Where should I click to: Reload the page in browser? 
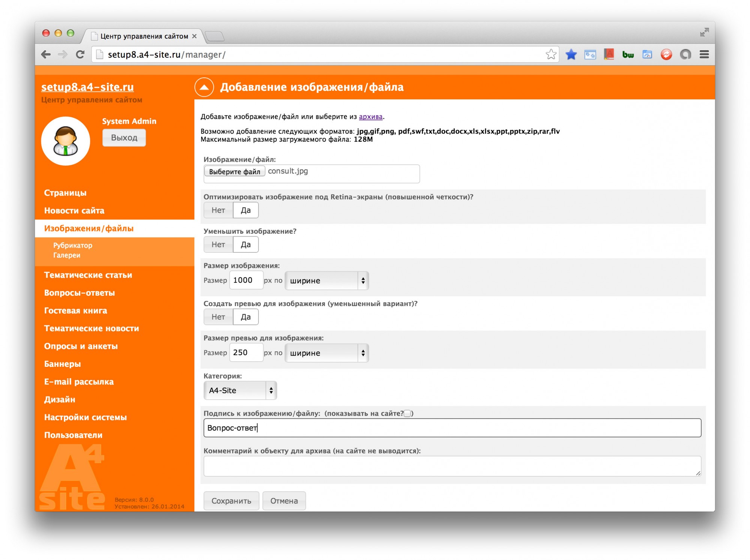pyautogui.click(x=80, y=55)
